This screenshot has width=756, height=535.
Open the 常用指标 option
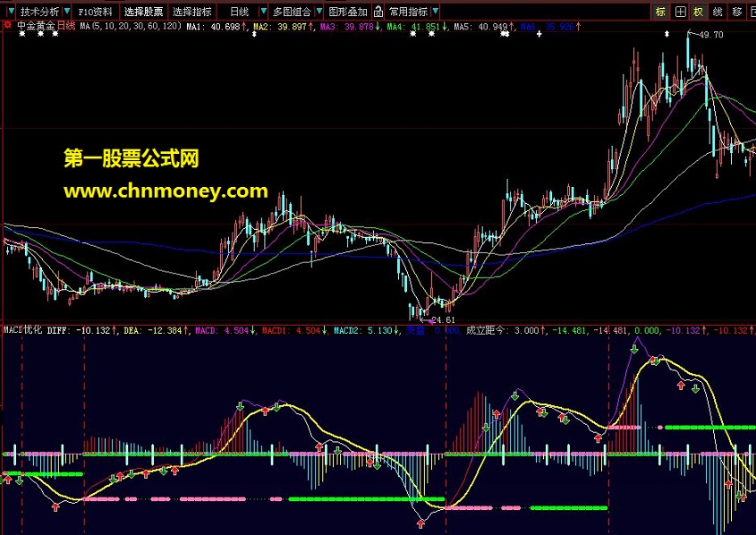click(x=408, y=11)
